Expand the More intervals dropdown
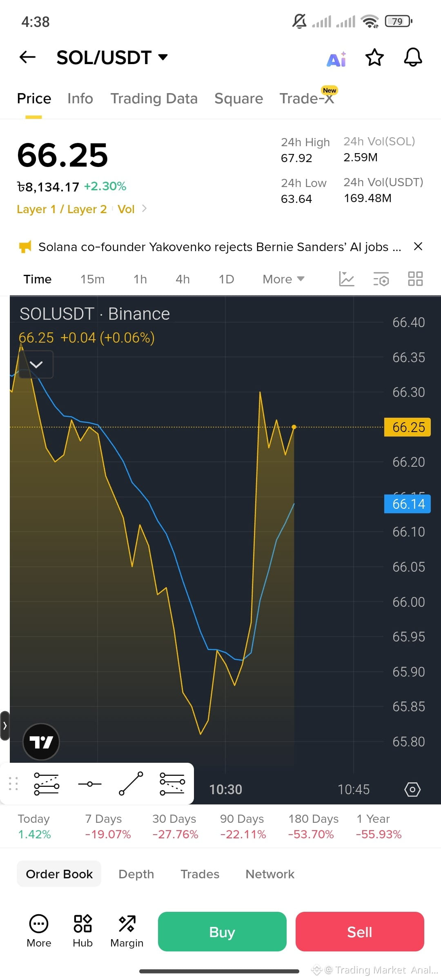This screenshot has width=441, height=980. [284, 279]
